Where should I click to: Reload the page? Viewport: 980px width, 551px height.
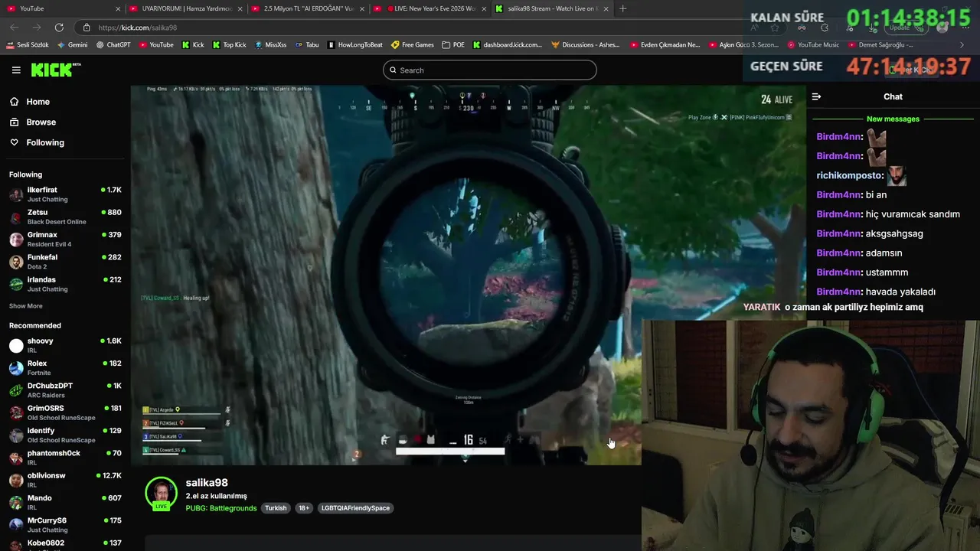[59, 28]
